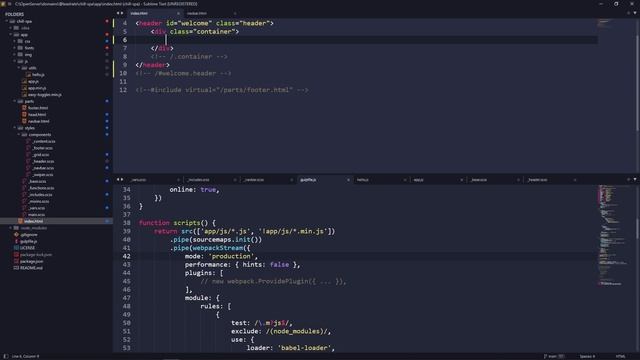Screen dimensions: 640x360
Task: Collapse the app folder
Action: click(x=11, y=35)
